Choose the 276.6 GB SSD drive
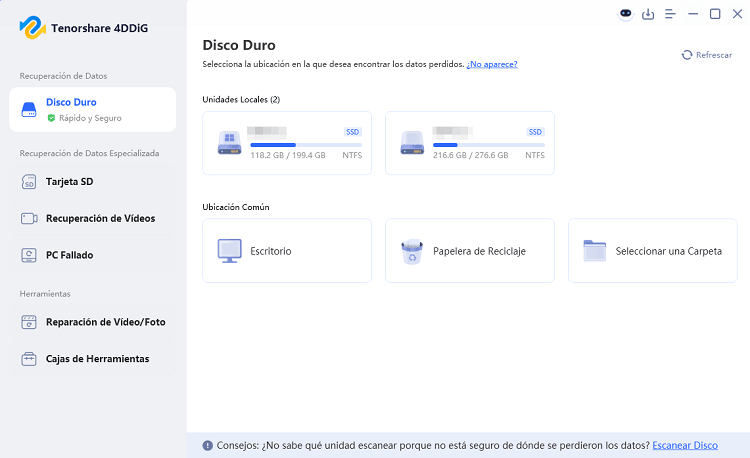750x458 pixels. [469, 143]
